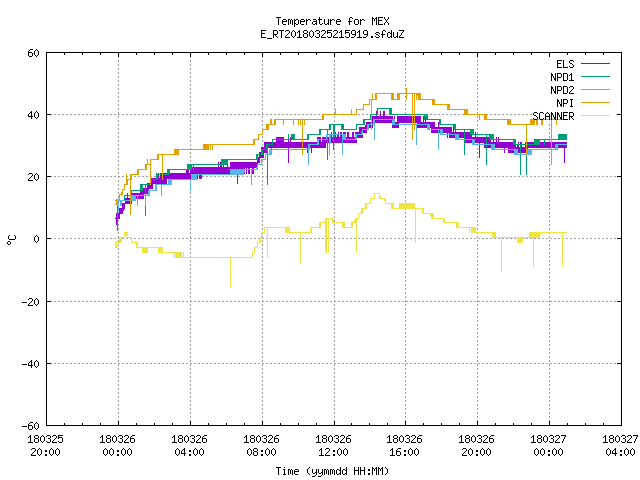Click the y-axis label -60

[31, 426]
